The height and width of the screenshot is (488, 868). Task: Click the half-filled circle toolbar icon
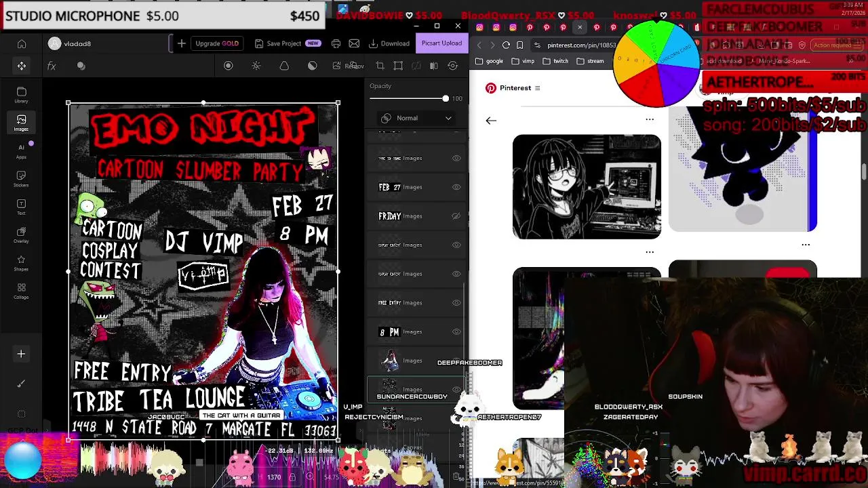pyautogui.click(x=312, y=66)
